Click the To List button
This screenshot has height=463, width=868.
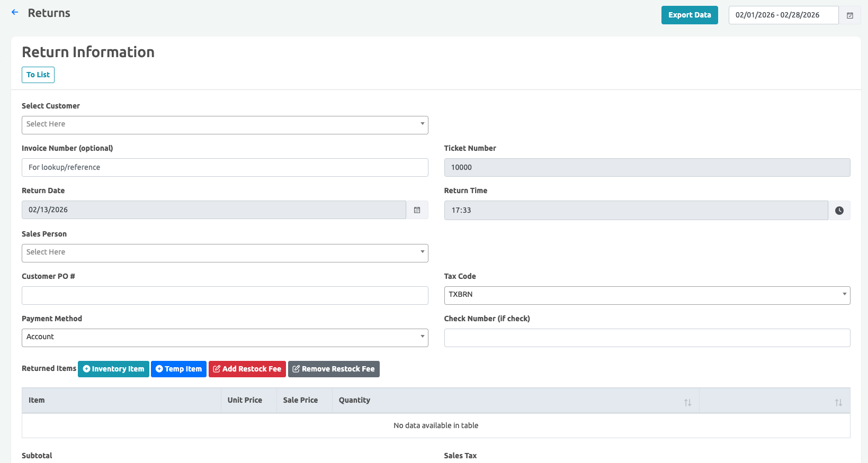[x=38, y=75]
